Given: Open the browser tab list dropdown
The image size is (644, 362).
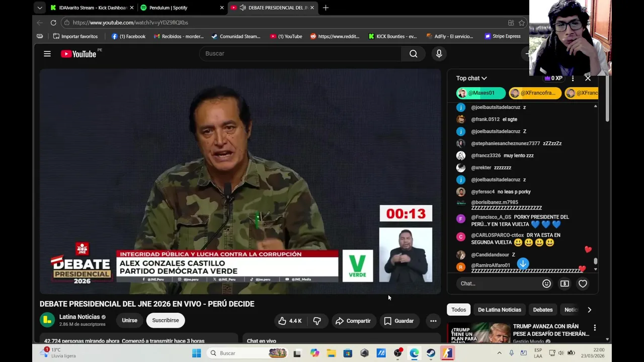Looking at the screenshot, I should pyautogui.click(x=40, y=8).
